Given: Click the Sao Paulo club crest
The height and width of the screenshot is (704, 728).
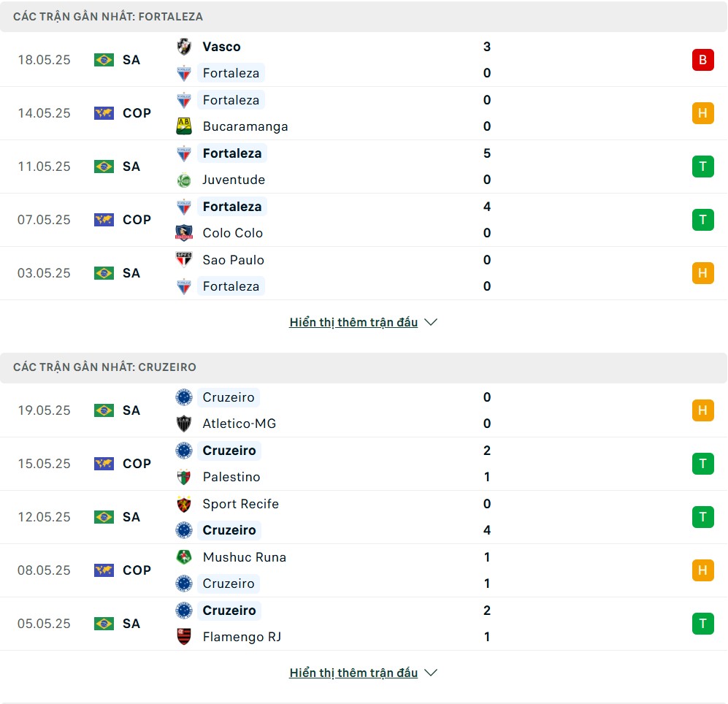Looking at the screenshot, I should point(184,259).
